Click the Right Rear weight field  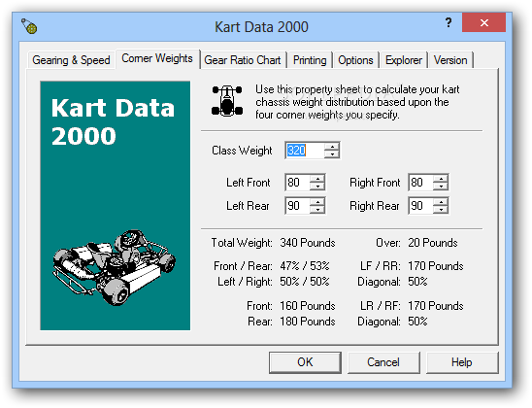(x=420, y=206)
